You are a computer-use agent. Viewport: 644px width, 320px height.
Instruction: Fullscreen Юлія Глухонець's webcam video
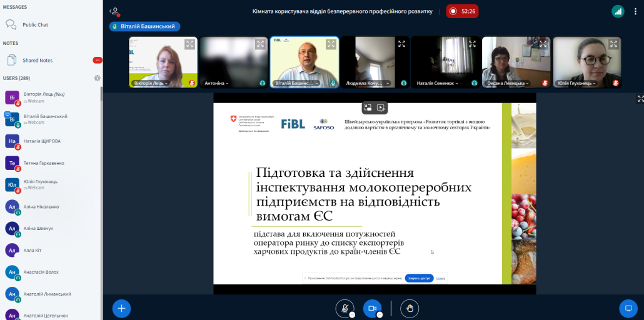(x=614, y=44)
